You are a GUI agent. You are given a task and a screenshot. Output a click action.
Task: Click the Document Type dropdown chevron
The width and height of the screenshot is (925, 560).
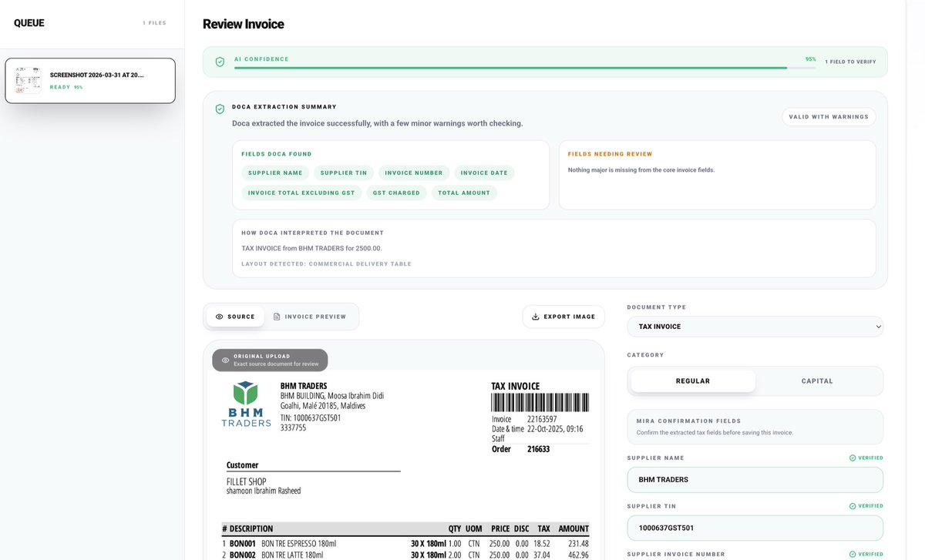(x=878, y=327)
